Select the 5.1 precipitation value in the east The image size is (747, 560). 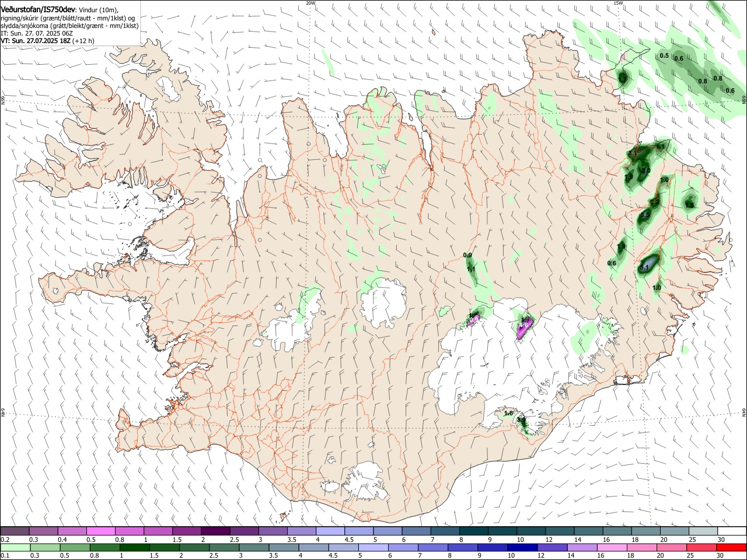click(644, 268)
